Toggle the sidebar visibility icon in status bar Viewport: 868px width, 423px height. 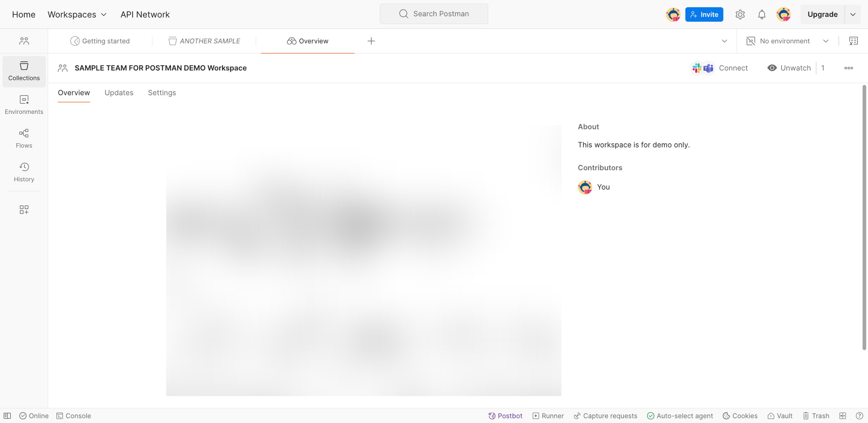click(7, 416)
